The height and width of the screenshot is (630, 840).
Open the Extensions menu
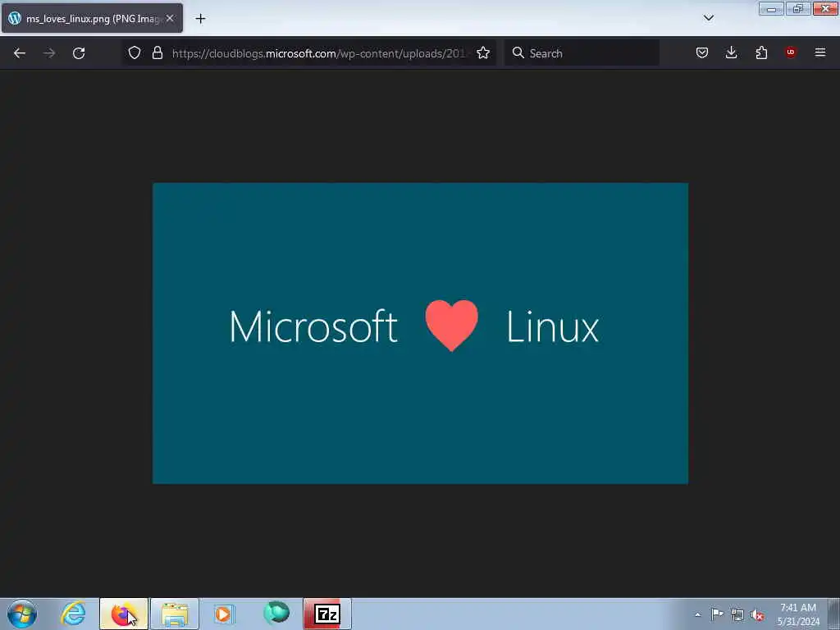click(x=761, y=52)
